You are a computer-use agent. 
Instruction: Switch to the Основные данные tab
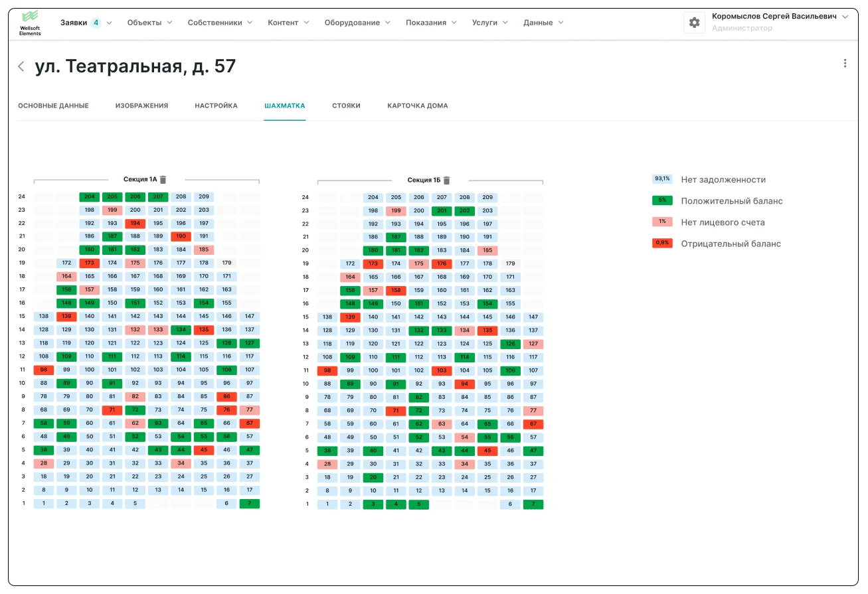(x=53, y=106)
